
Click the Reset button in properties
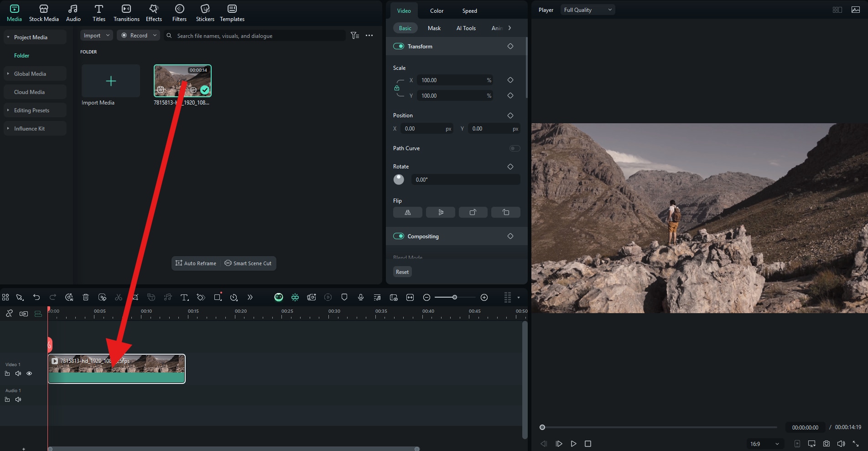[402, 272]
